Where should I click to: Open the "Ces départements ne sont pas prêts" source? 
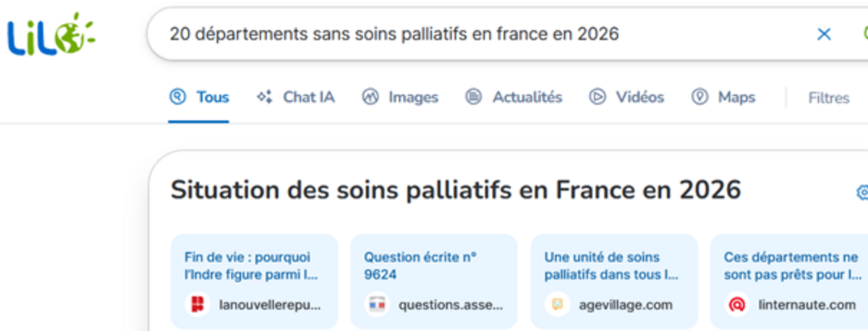tap(792, 265)
